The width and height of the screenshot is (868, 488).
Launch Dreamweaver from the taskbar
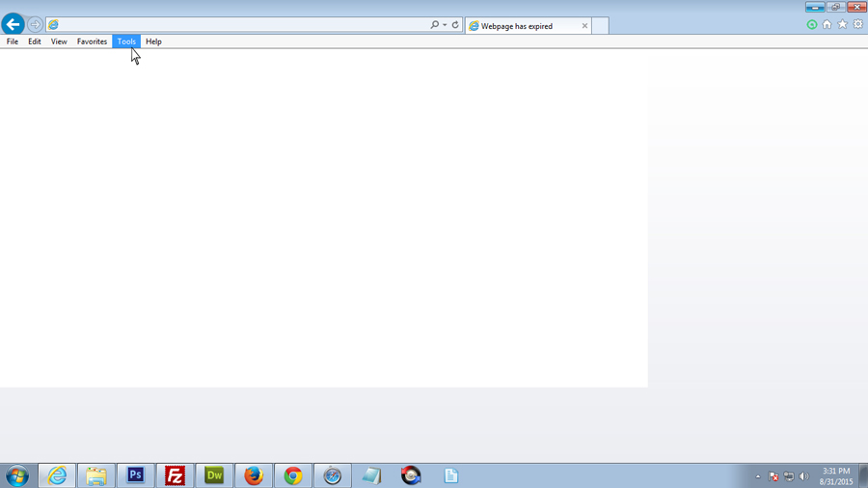[214, 475]
